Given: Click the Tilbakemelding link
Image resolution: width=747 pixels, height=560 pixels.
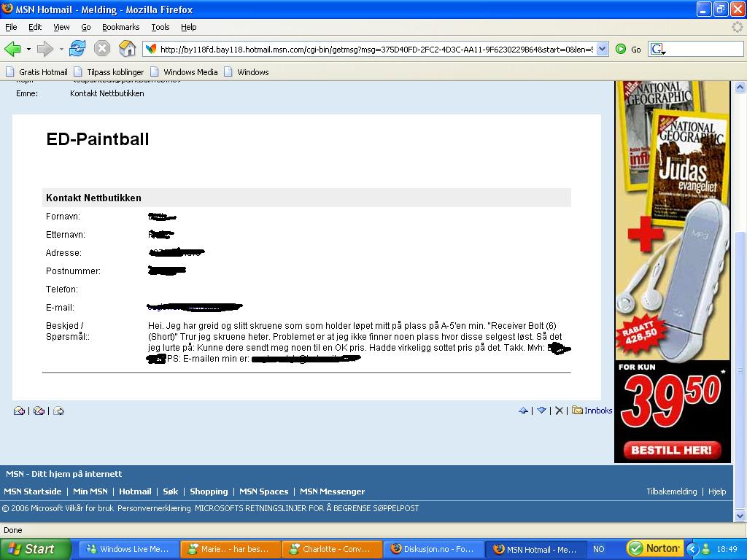Looking at the screenshot, I should click(672, 491).
